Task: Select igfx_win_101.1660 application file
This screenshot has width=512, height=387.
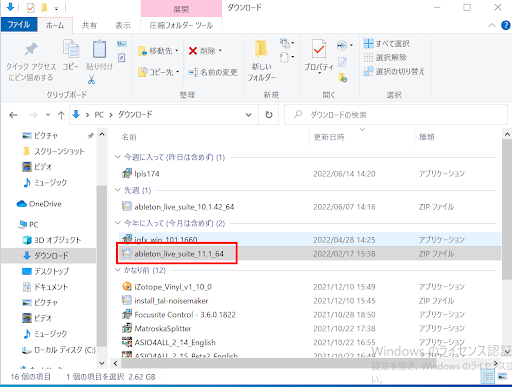Action: 310,239
